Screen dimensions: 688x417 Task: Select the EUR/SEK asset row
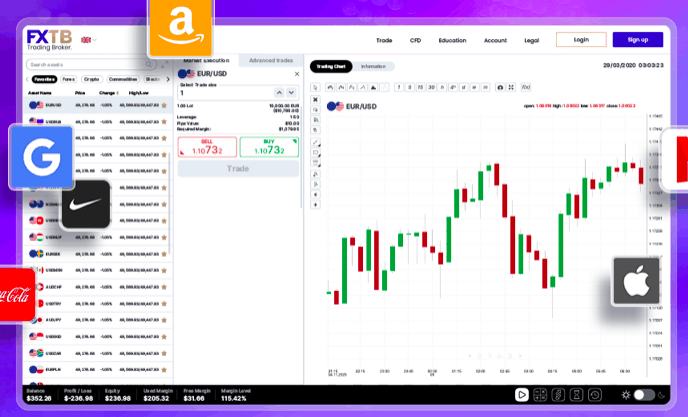click(98, 254)
